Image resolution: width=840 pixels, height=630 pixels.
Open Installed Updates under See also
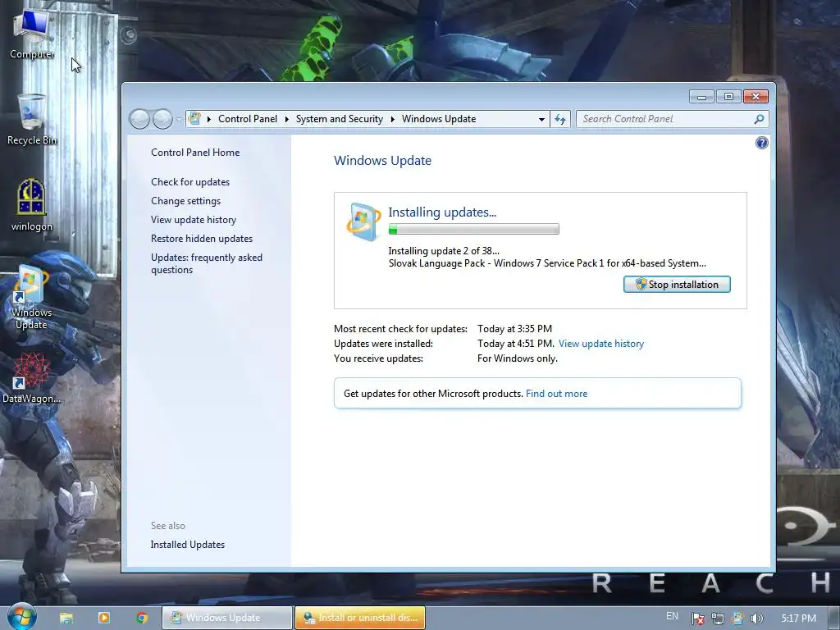tap(188, 545)
